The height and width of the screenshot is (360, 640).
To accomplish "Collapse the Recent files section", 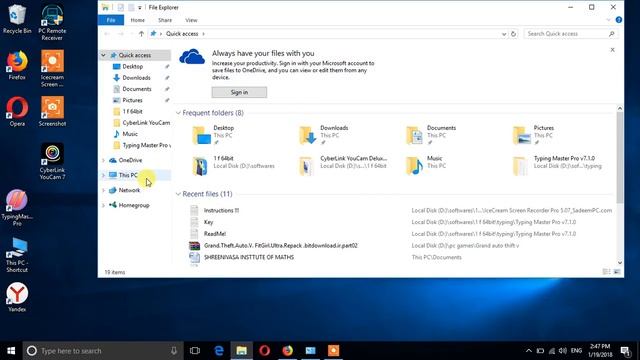I will tap(178, 194).
